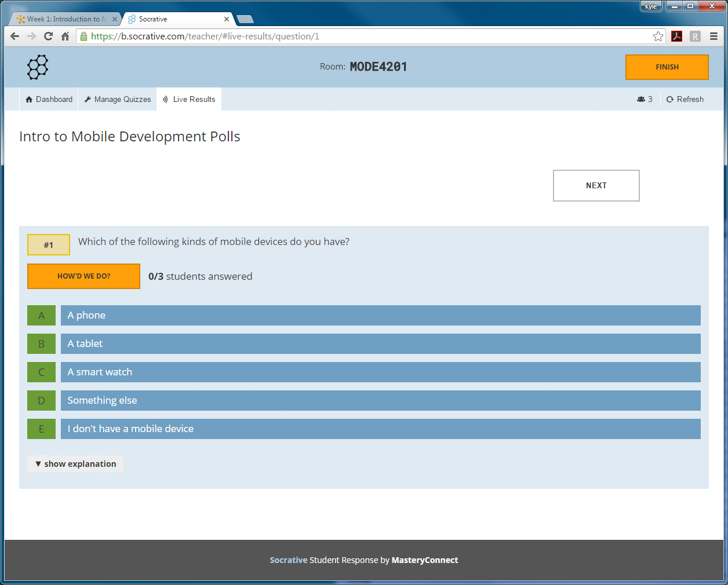Close the Week 1 Introduction tab
The height and width of the screenshot is (585, 728).
pyautogui.click(x=115, y=19)
